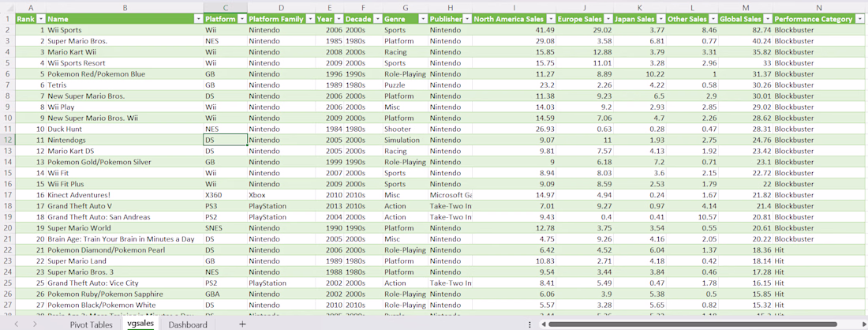Click the Pokemon Black/Pokemon White cell

[125, 305]
